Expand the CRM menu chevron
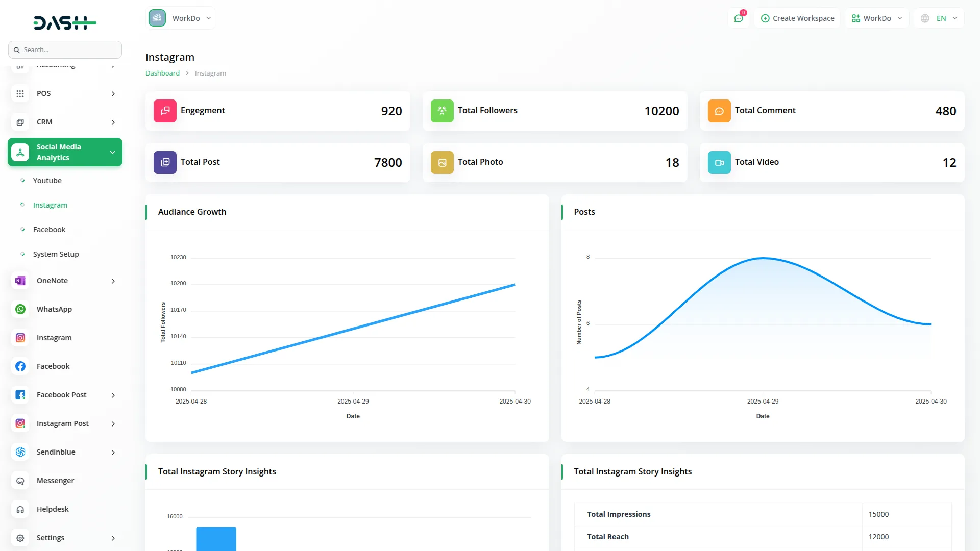 (x=113, y=122)
